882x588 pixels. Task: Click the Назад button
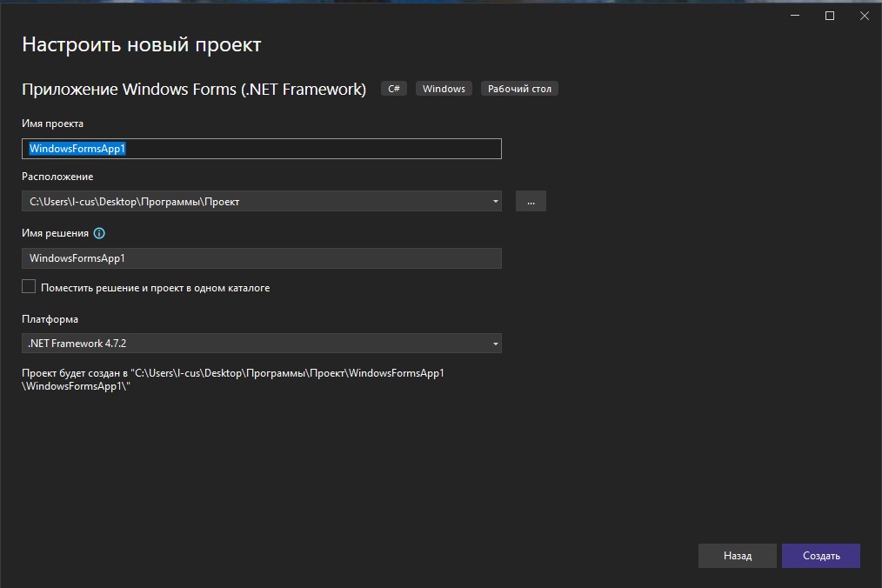pos(737,555)
